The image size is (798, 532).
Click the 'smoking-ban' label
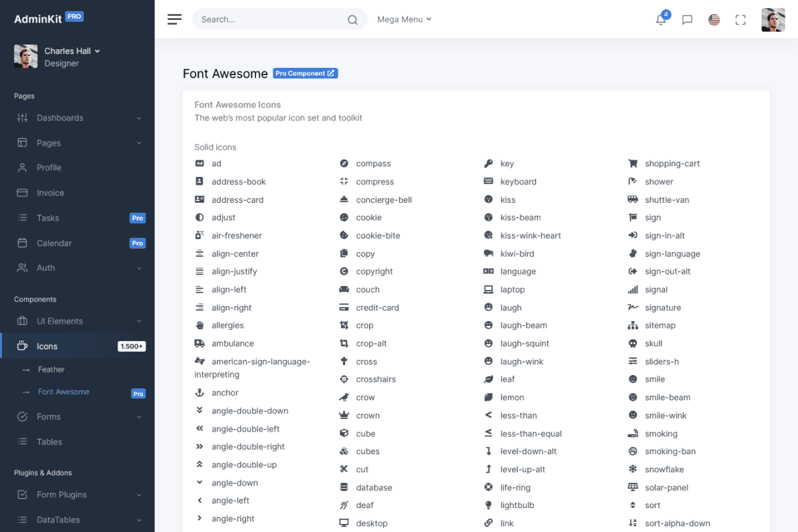(670, 452)
